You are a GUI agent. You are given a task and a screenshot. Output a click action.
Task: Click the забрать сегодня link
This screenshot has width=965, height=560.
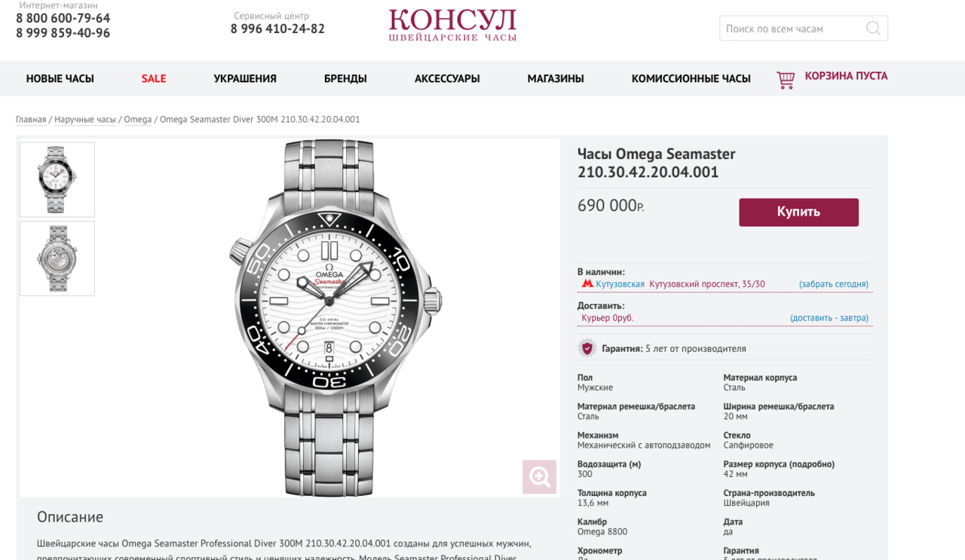834,284
